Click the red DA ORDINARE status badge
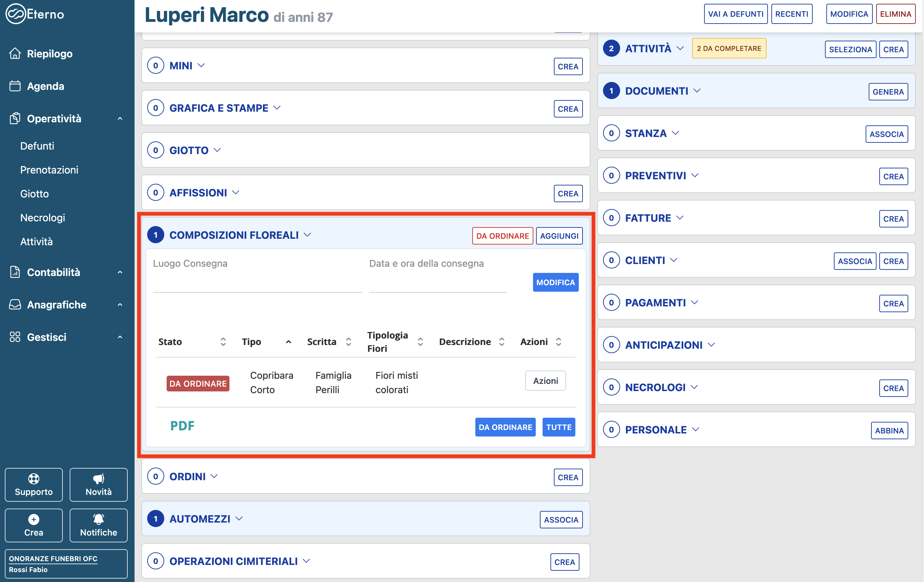This screenshot has height=582, width=924. pyautogui.click(x=198, y=384)
